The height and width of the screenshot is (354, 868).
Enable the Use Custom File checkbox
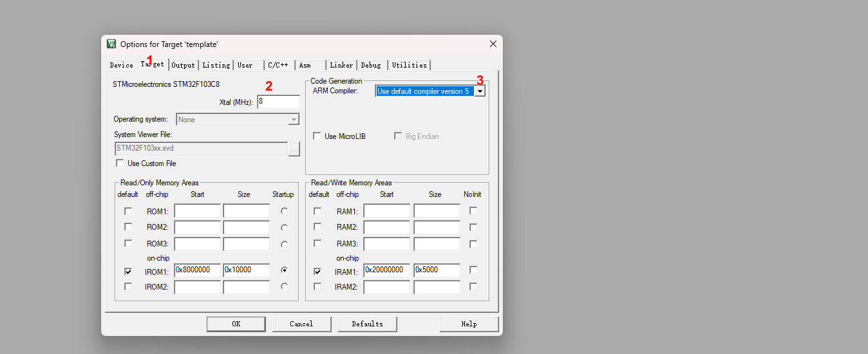[x=120, y=163]
